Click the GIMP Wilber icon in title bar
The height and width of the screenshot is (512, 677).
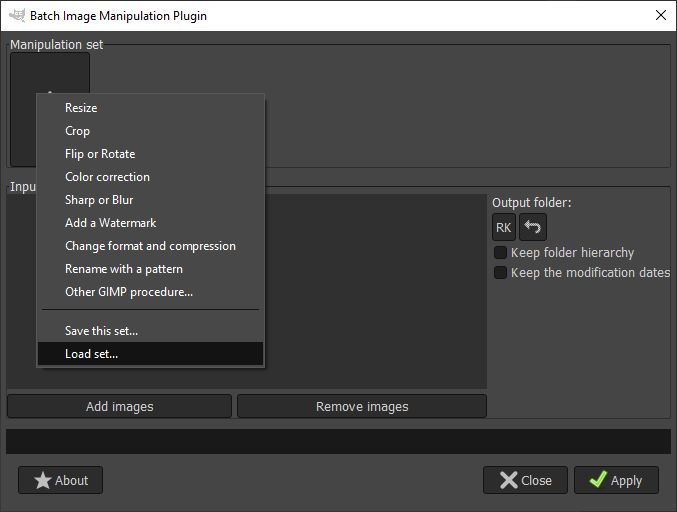pyautogui.click(x=15, y=16)
